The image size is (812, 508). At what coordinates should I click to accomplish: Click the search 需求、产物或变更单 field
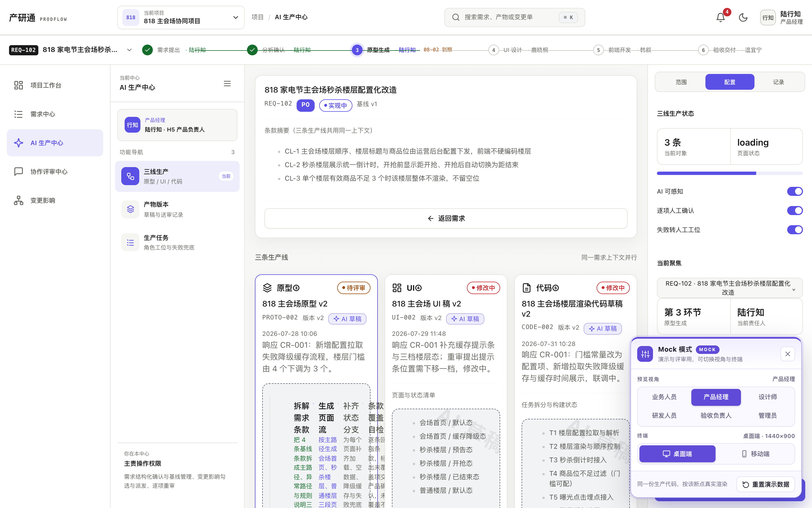[x=514, y=17]
